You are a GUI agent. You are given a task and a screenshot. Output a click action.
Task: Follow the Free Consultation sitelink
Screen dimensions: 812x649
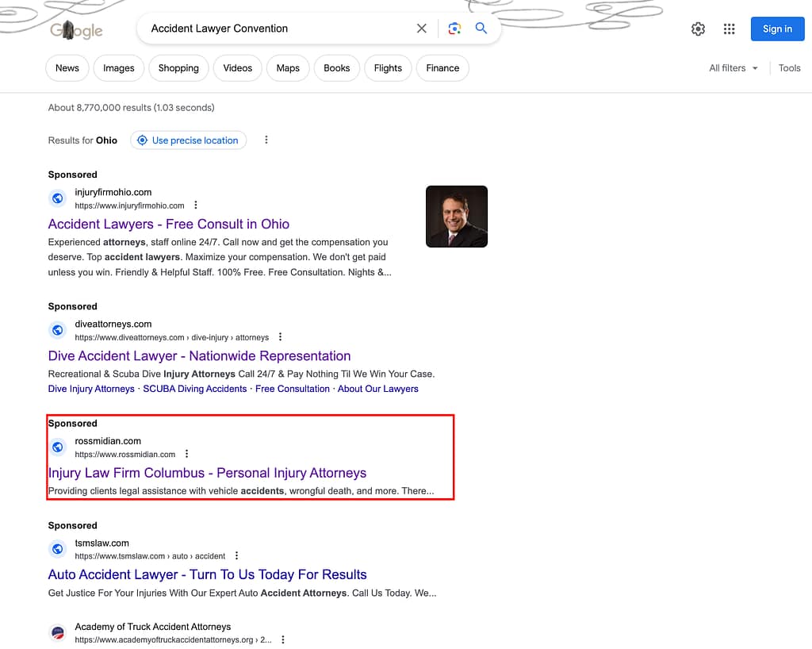click(x=293, y=389)
